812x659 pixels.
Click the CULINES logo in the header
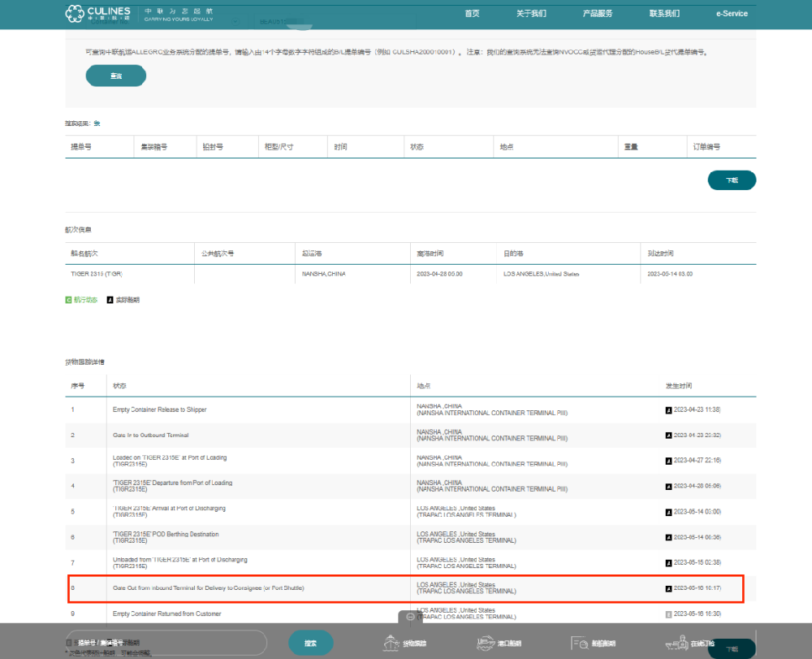click(97, 13)
